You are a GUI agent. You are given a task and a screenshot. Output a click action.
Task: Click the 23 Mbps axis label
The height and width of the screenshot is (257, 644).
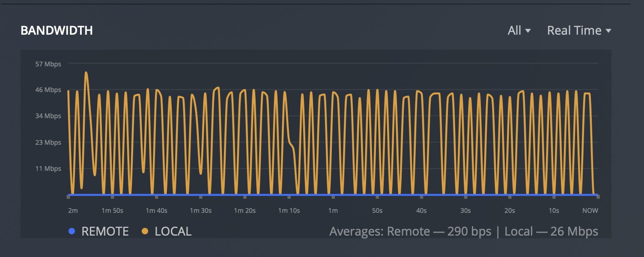48,142
